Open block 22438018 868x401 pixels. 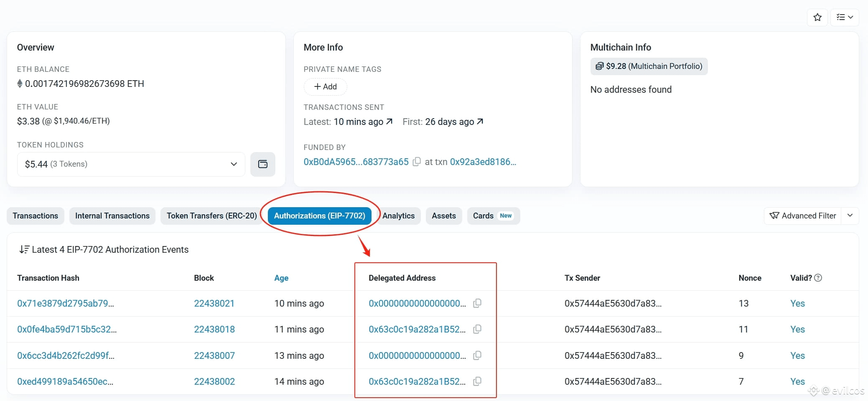(214, 329)
